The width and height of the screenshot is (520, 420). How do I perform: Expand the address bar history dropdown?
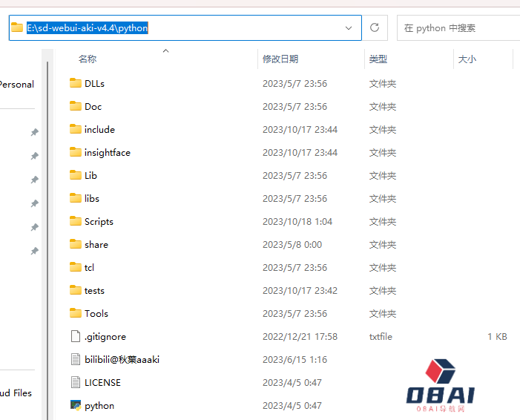coord(349,27)
